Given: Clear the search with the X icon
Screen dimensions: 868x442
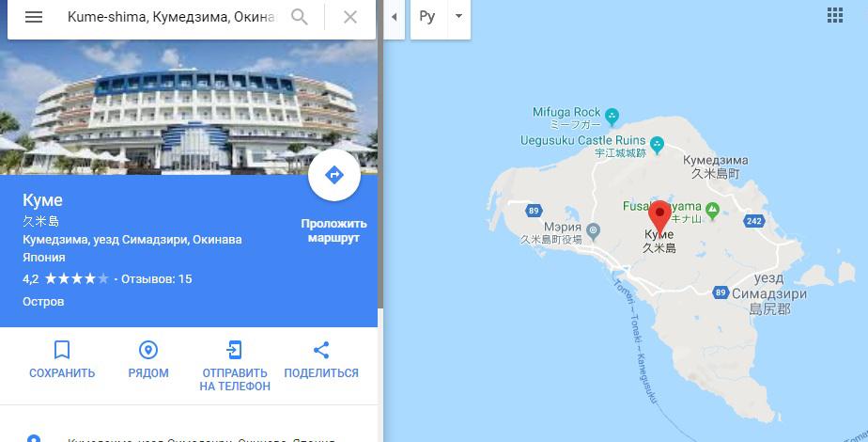Looking at the screenshot, I should point(349,17).
